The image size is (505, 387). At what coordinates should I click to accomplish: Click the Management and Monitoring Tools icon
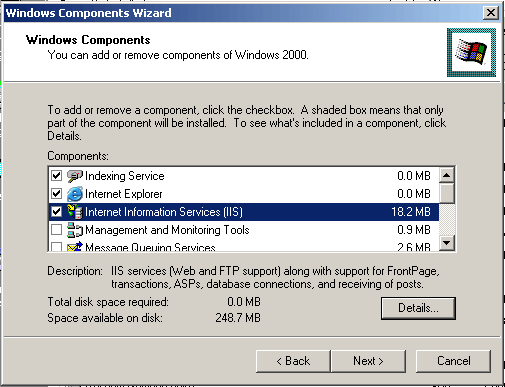coord(75,230)
